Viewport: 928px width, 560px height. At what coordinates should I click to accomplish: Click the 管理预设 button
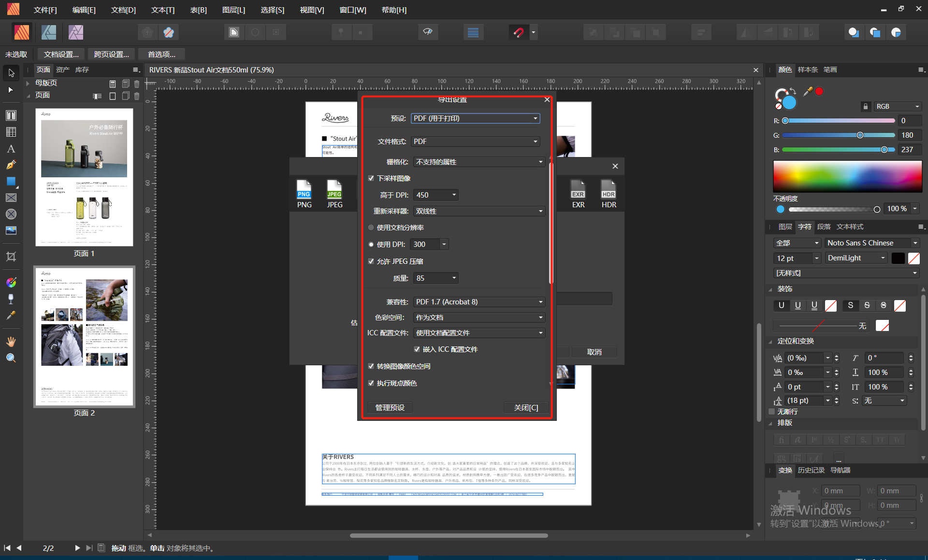coord(390,407)
